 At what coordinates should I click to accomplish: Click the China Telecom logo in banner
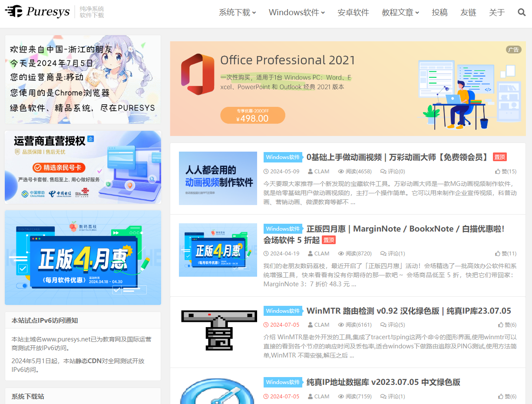coord(59,194)
